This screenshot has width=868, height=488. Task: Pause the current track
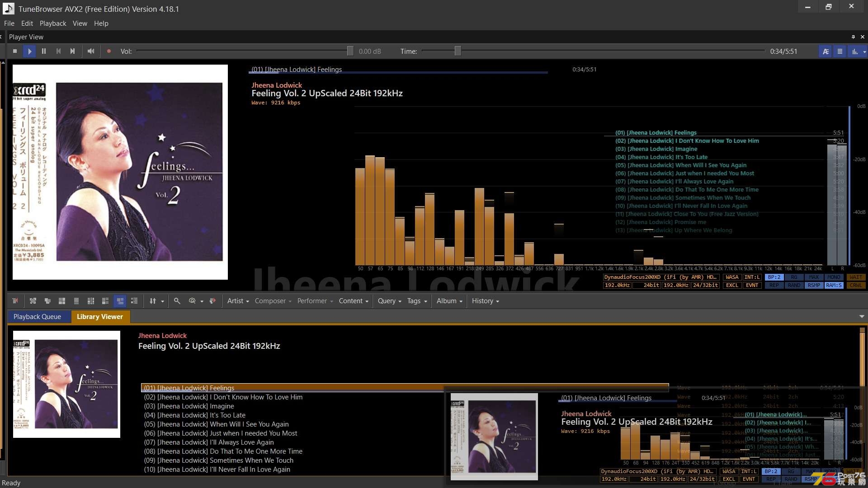tap(44, 51)
